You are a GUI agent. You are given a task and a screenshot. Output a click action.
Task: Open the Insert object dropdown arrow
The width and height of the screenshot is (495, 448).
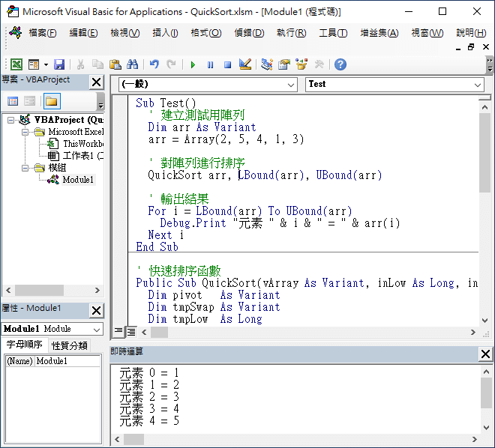[x=46, y=64]
